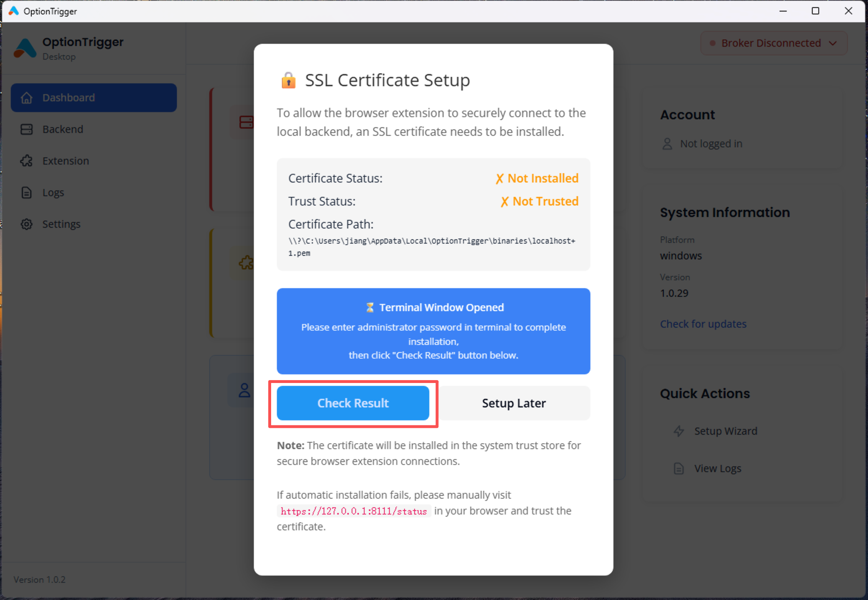Click the Broker Disconnected red status dot
The image size is (868, 600).
(712, 43)
